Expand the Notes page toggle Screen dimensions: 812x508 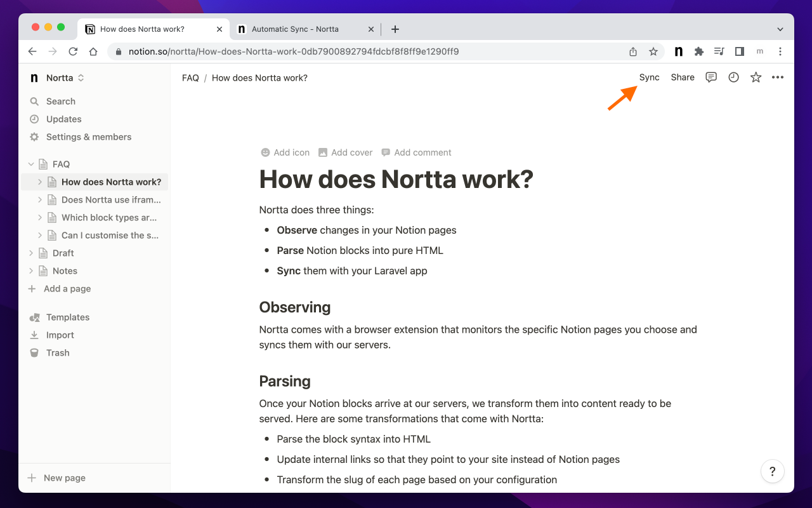tap(30, 271)
